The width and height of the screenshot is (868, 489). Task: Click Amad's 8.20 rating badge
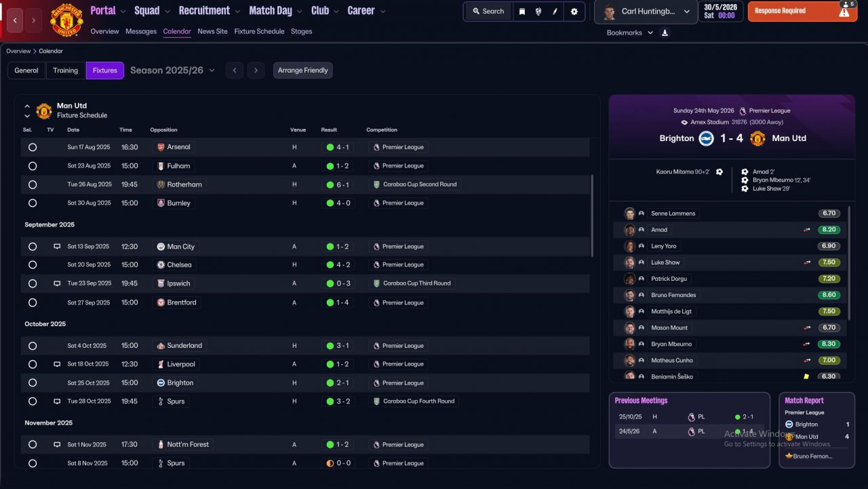(829, 230)
